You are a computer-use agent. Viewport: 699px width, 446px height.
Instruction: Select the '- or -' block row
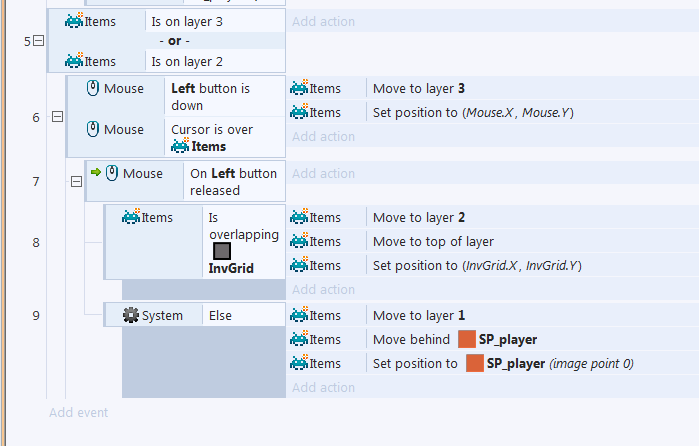[x=167, y=41]
